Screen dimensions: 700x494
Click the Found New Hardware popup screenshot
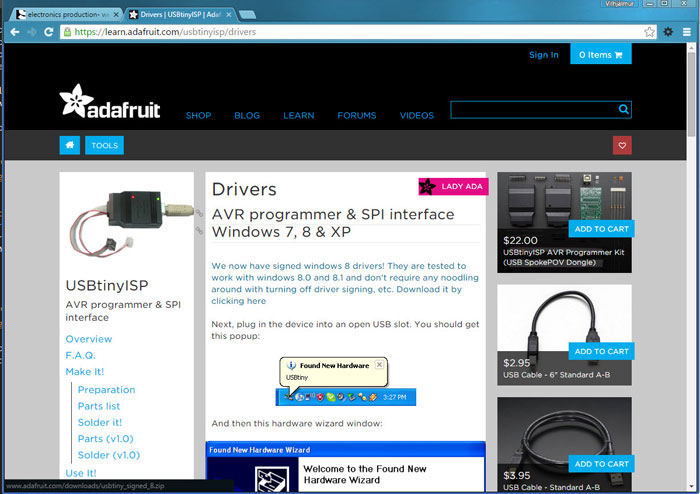point(346,381)
